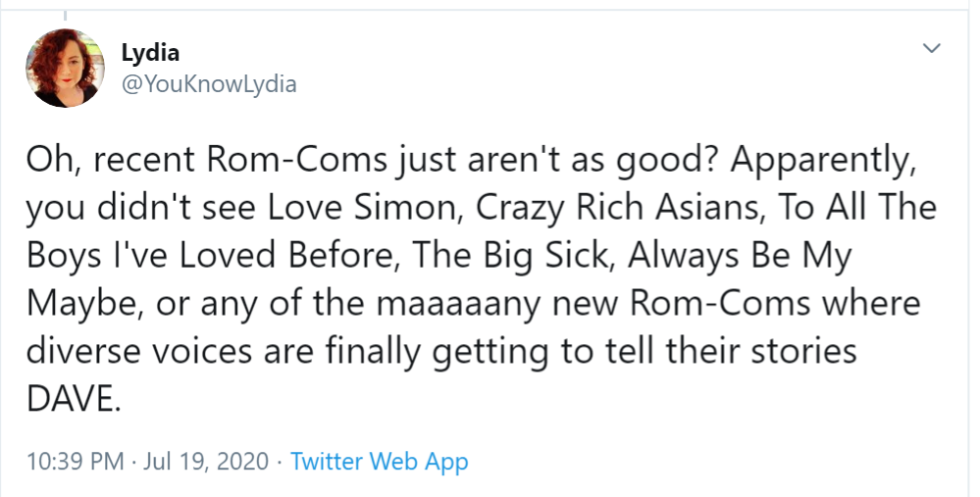Click the Jul 19, 2020 date
The height and width of the screenshot is (497, 980).
pos(206,462)
